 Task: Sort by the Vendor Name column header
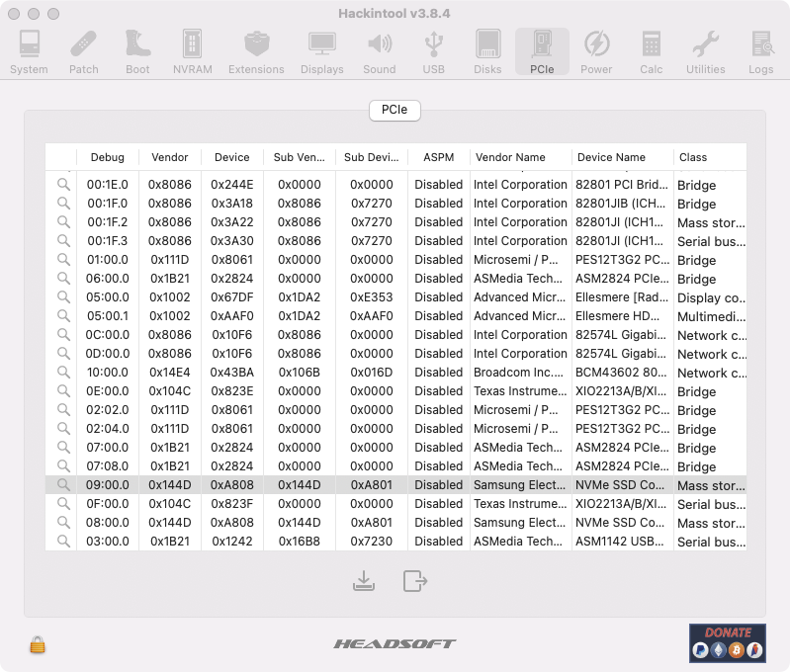coord(520,157)
